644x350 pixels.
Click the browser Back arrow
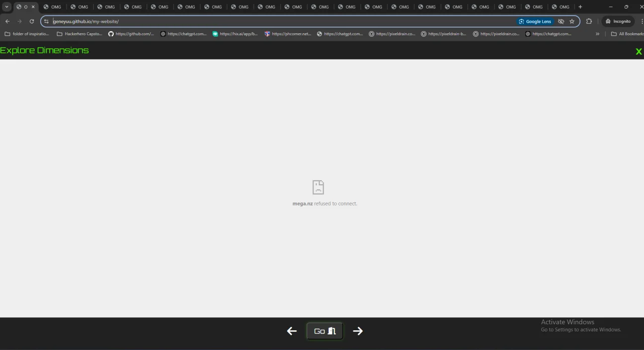point(7,21)
